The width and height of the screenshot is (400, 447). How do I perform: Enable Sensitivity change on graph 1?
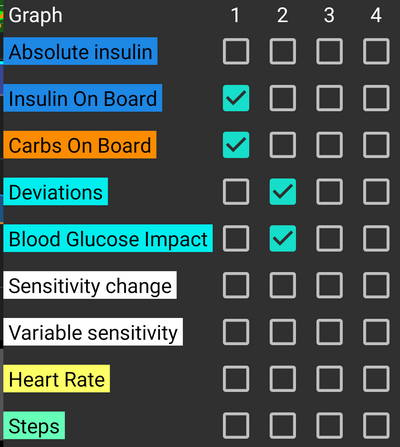point(236,285)
